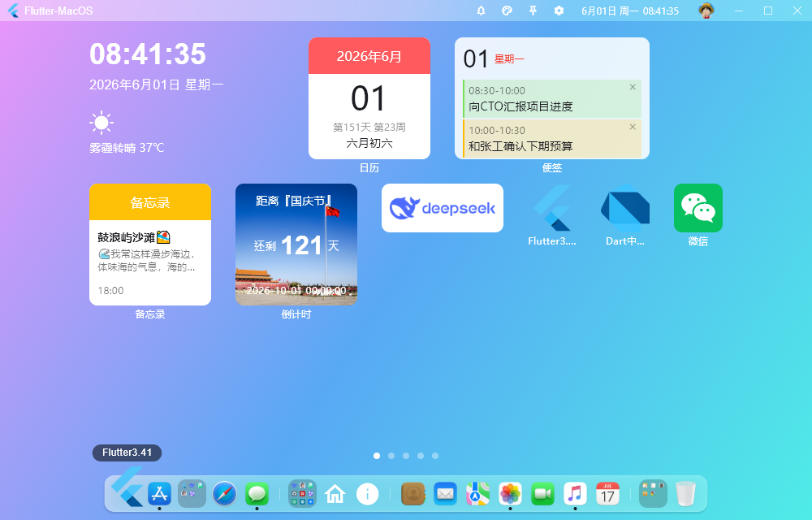This screenshot has height=520, width=812.
Task: Open the first app folder in the dock
Action: [x=192, y=493]
